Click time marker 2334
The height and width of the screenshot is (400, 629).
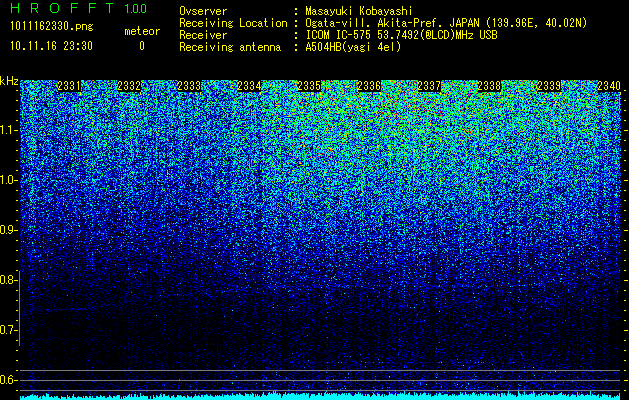[x=249, y=86]
